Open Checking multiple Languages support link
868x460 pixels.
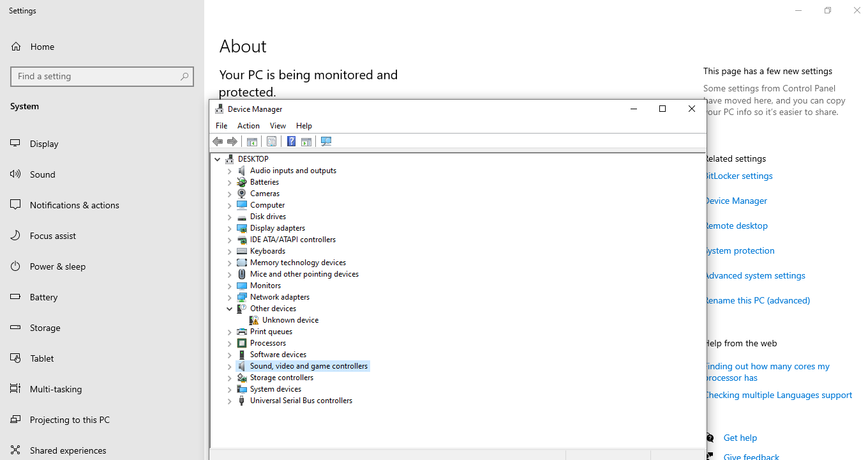pyautogui.click(x=779, y=395)
